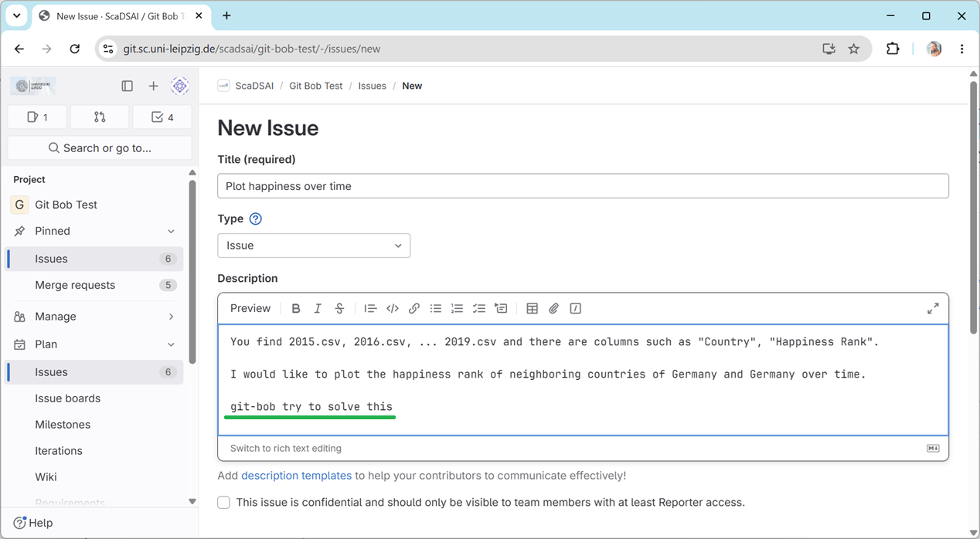The width and height of the screenshot is (980, 539).
Task: Apply italic formatting in description toolbar
Action: click(318, 308)
